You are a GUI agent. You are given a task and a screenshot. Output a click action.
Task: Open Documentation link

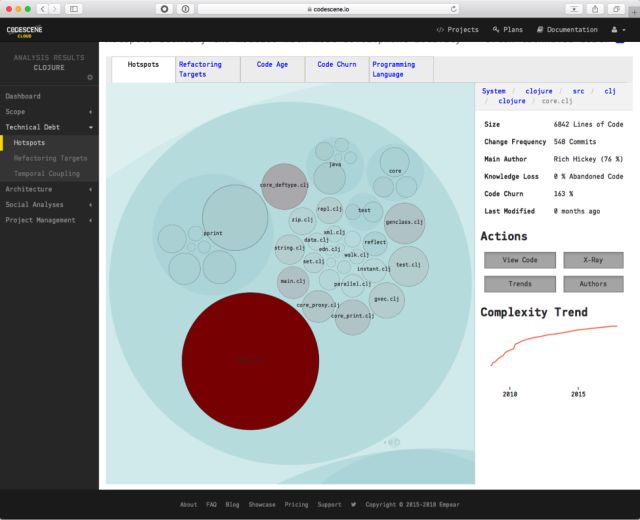point(567,29)
